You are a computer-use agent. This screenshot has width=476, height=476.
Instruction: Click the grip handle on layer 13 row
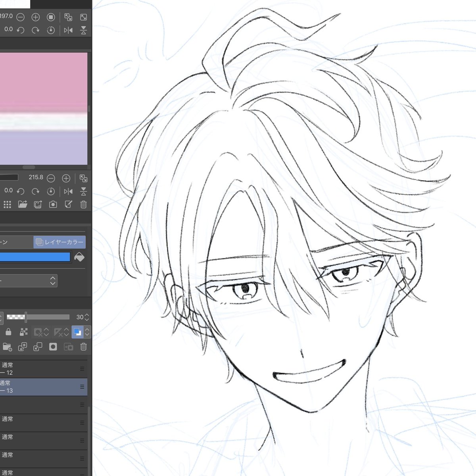click(x=82, y=387)
